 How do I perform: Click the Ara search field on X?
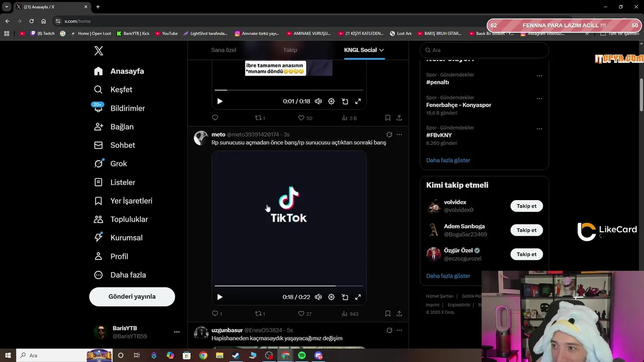[x=484, y=50]
